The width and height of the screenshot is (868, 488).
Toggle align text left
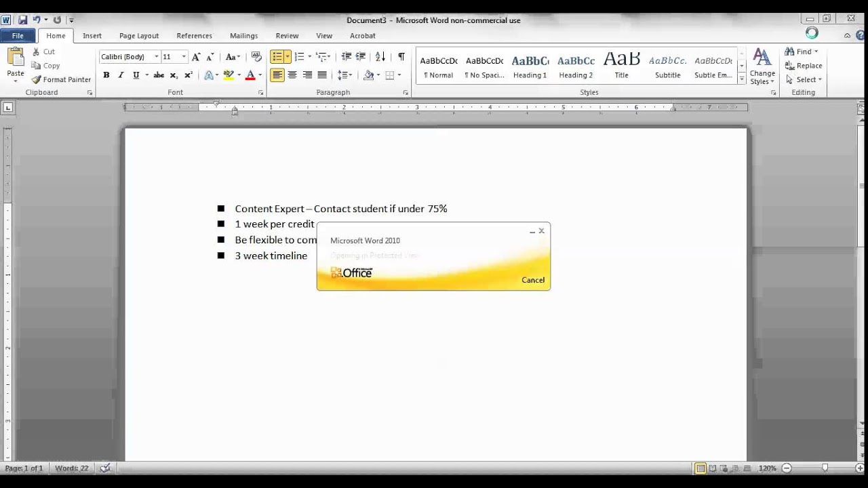277,75
